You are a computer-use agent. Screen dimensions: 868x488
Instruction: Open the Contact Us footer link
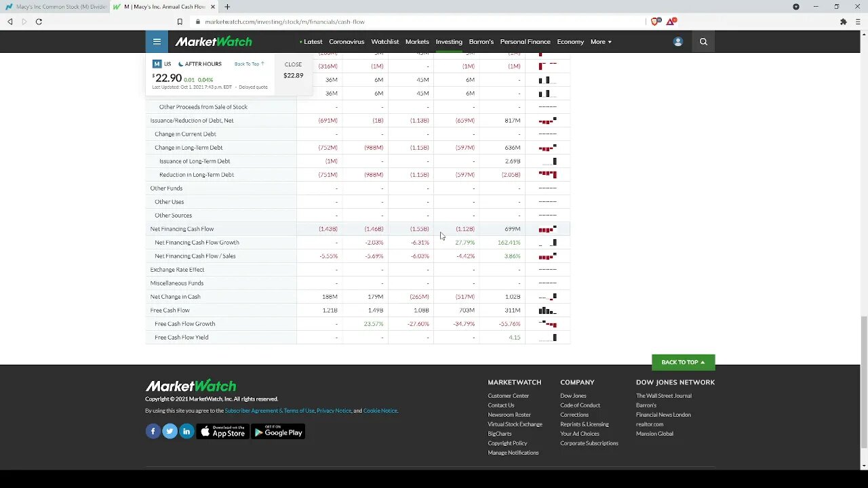pyautogui.click(x=501, y=405)
